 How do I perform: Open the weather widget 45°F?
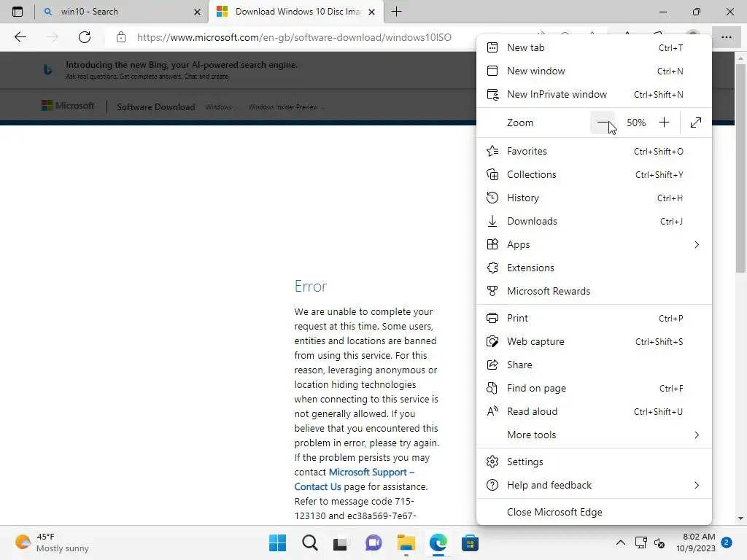pyautogui.click(x=53, y=542)
